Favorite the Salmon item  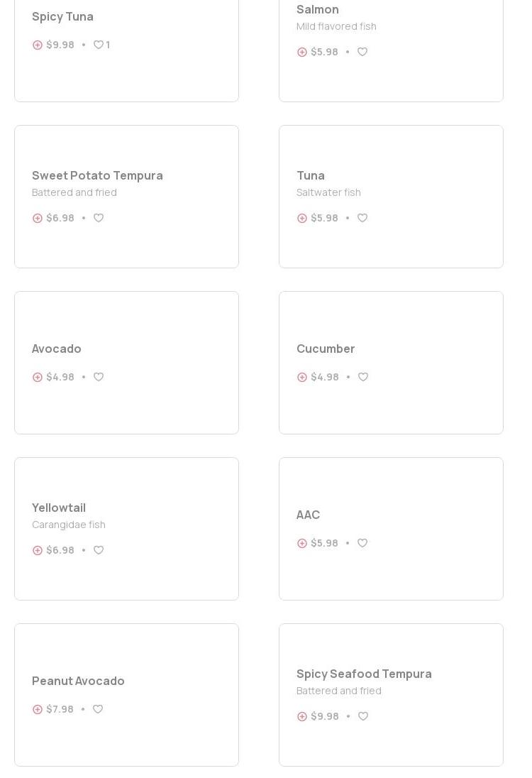(x=362, y=52)
